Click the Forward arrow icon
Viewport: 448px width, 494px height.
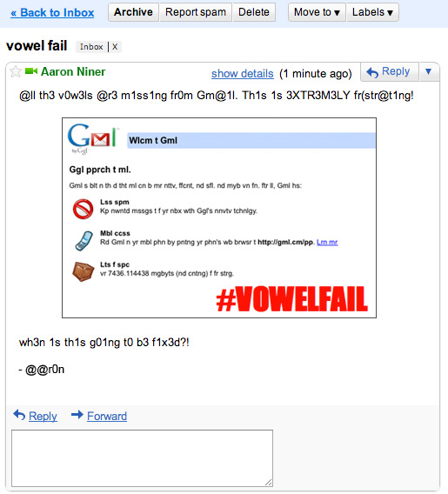coord(77,415)
